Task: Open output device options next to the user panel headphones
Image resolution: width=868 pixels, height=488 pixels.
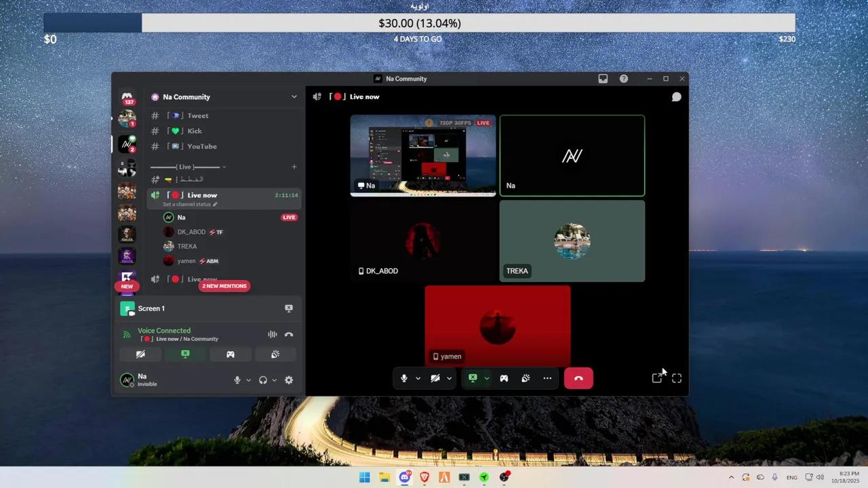Action: (x=274, y=380)
